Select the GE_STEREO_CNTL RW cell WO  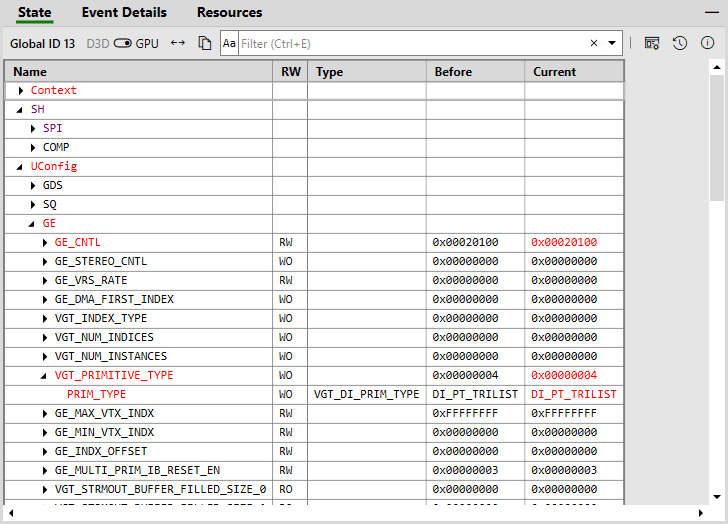click(286, 261)
